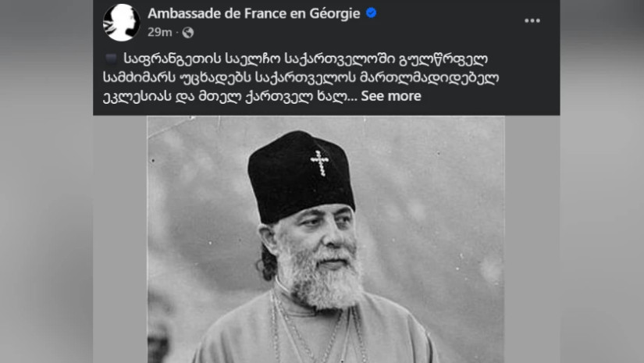Click the blurred grey area right of photo
Screen dimensions: 644x363
[602, 205]
